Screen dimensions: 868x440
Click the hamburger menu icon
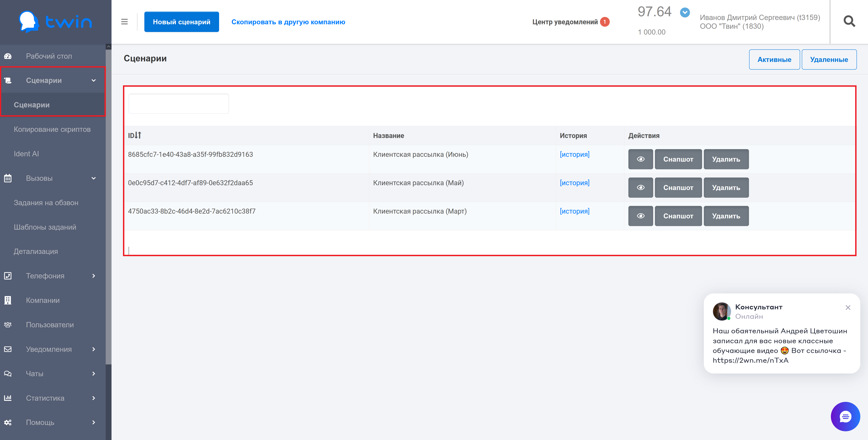124,22
